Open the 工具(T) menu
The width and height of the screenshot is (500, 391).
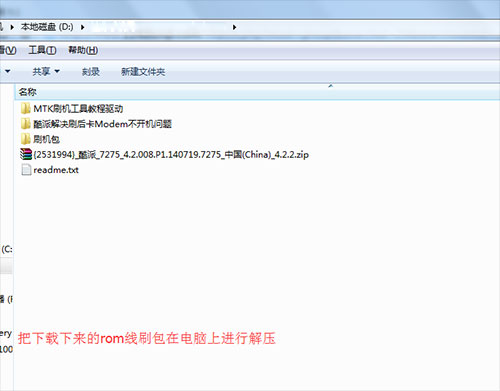(42, 50)
